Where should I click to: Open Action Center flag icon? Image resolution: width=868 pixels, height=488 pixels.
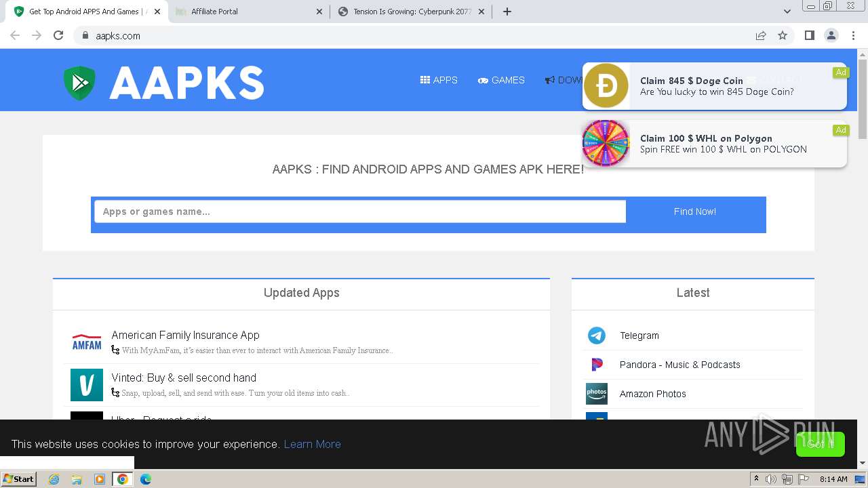[x=804, y=479]
